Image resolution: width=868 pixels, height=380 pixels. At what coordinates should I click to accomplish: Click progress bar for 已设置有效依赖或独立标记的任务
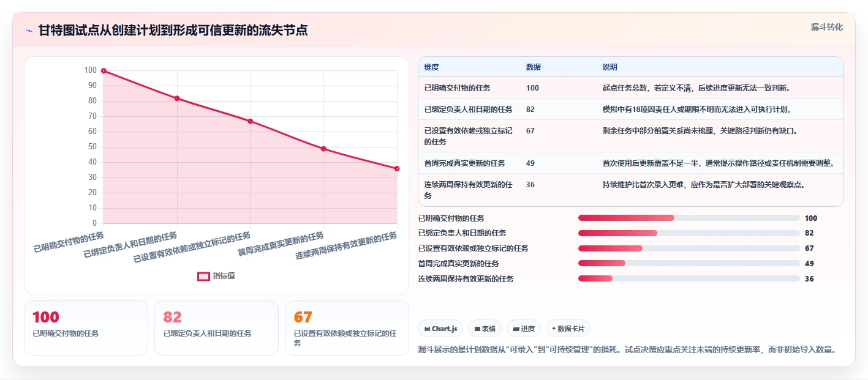(689, 248)
